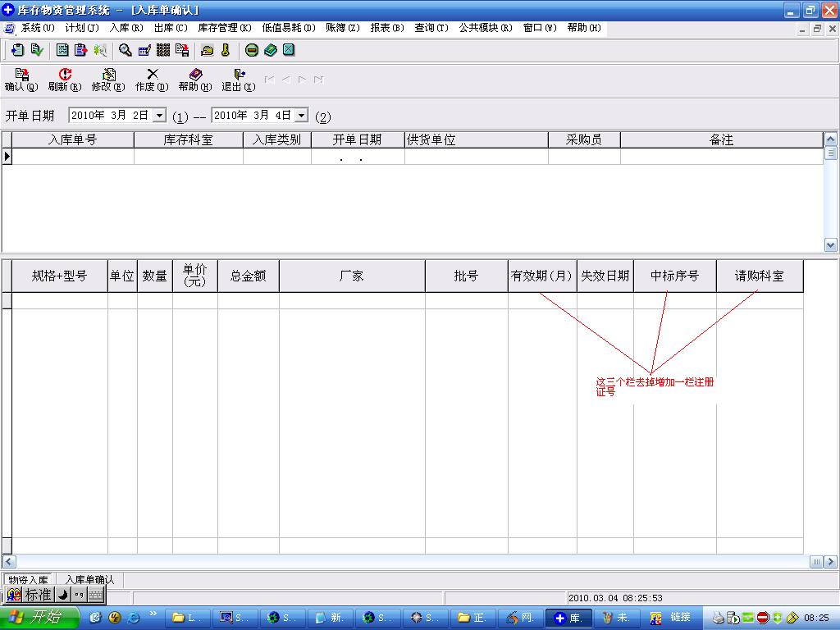Open the 出库(C) menu

click(171, 28)
